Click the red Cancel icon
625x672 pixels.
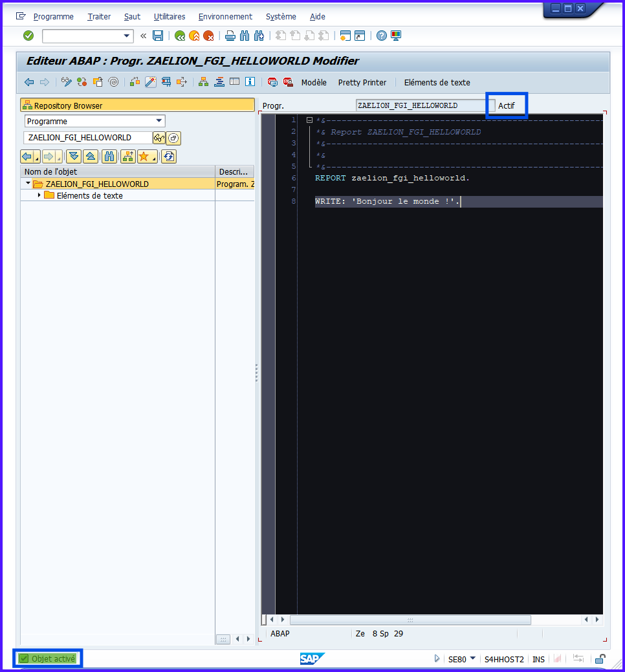[x=208, y=36]
